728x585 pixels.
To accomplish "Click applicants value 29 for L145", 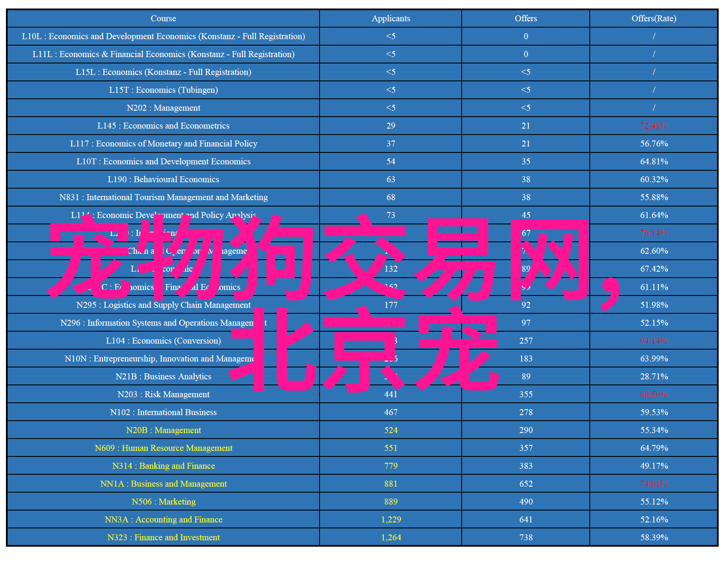I will 391,126.
